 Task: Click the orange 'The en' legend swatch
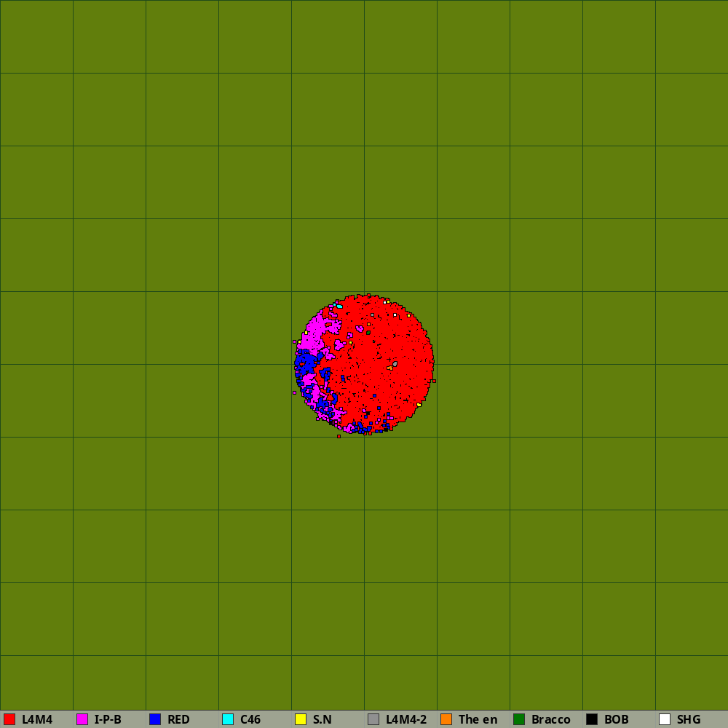[x=446, y=719]
